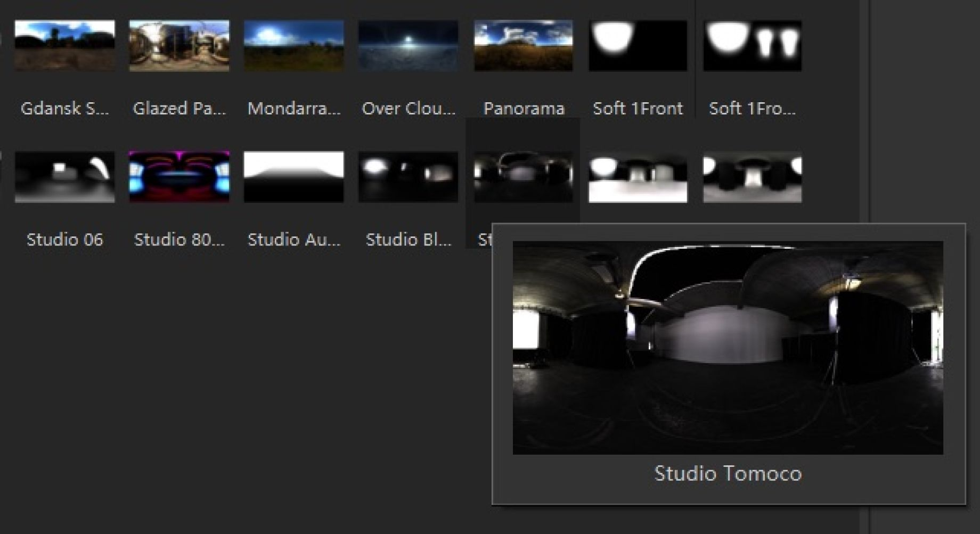This screenshot has height=534, width=980.
Task: Select the Panorama environment thumbnail
Action: 524,46
